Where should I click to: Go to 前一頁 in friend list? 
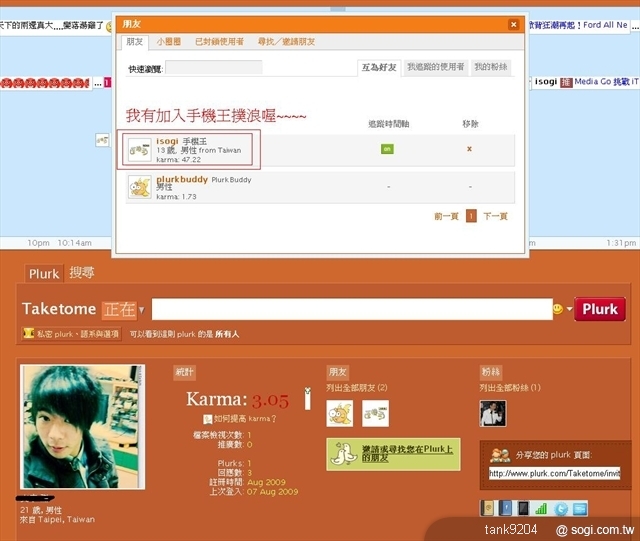coord(446,216)
